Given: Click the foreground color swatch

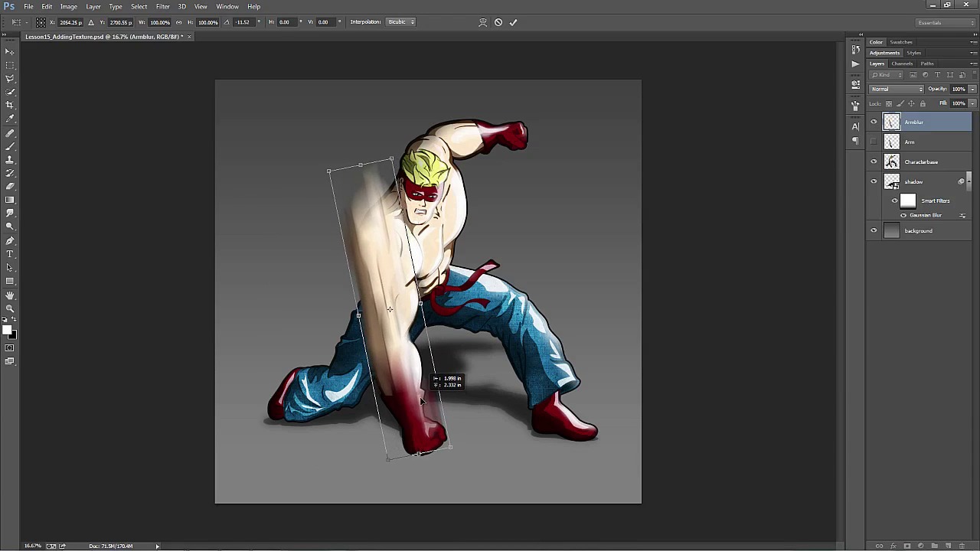Looking at the screenshot, I should pyautogui.click(x=6, y=330).
